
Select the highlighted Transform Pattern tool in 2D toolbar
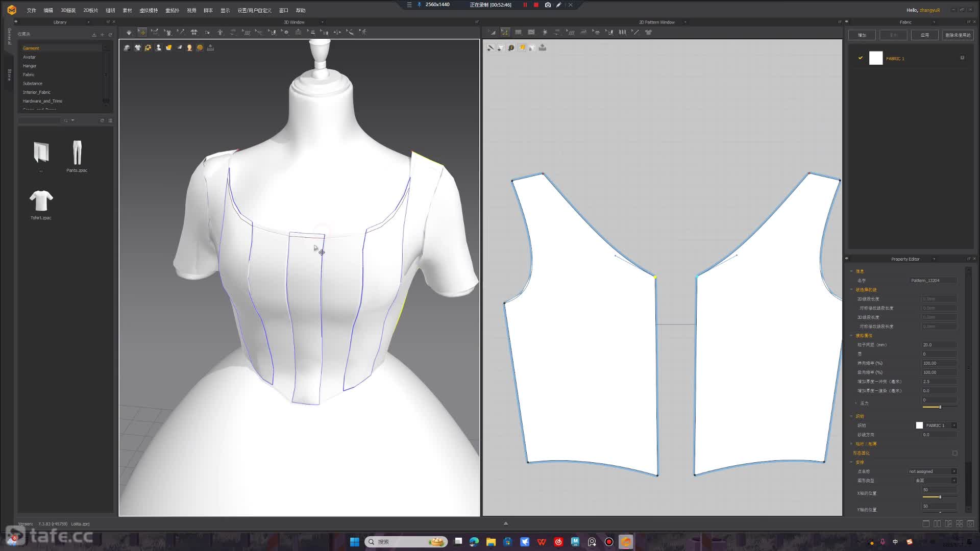505,32
